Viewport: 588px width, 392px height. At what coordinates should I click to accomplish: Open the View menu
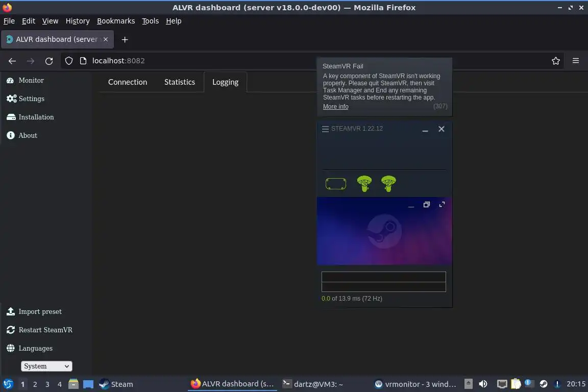[x=50, y=21]
